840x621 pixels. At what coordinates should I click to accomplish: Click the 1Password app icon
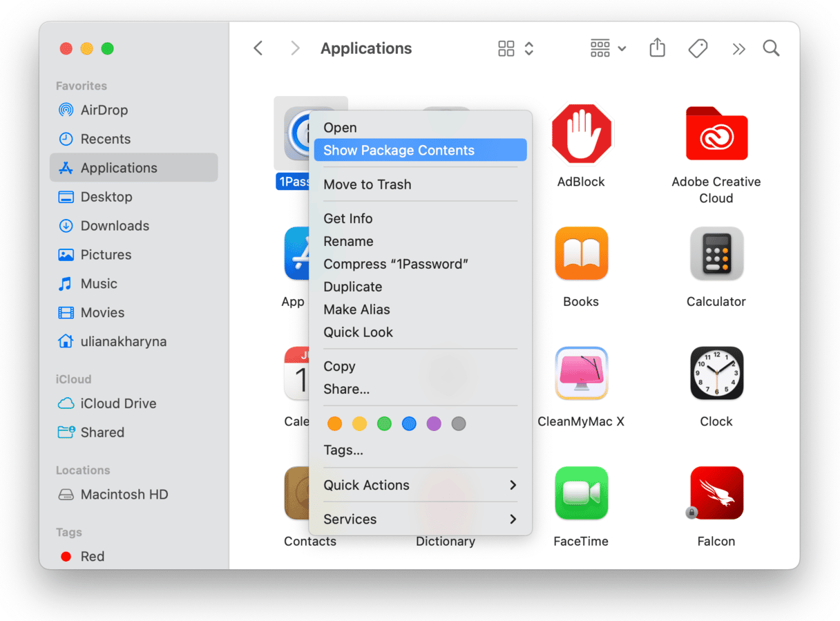point(296,133)
